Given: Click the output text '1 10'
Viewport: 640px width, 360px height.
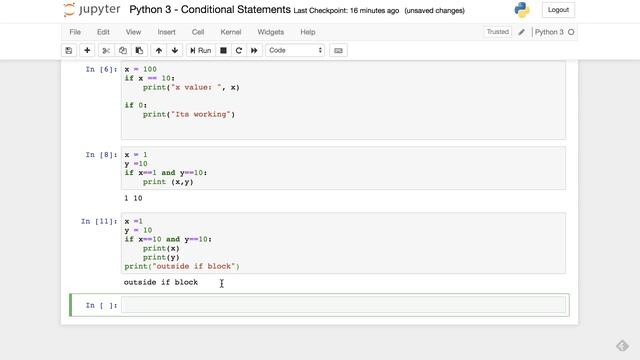Looking at the screenshot, I should coord(133,198).
